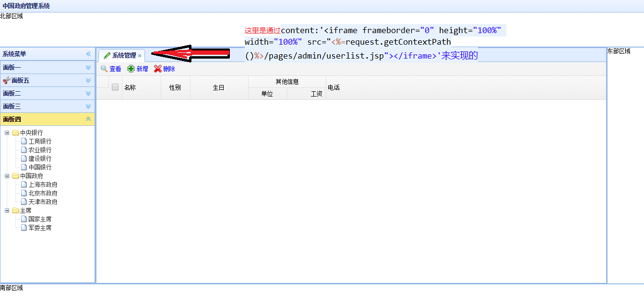644x305 pixels.
Task: Click the file icon next to 军委主席
Action: click(x=24, y=228)
